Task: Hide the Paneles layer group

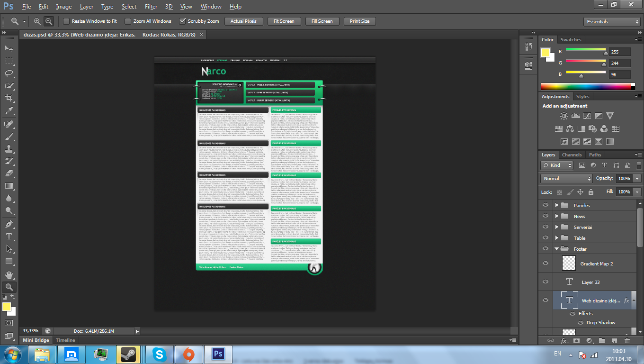Action: click(x=546, y=205)
